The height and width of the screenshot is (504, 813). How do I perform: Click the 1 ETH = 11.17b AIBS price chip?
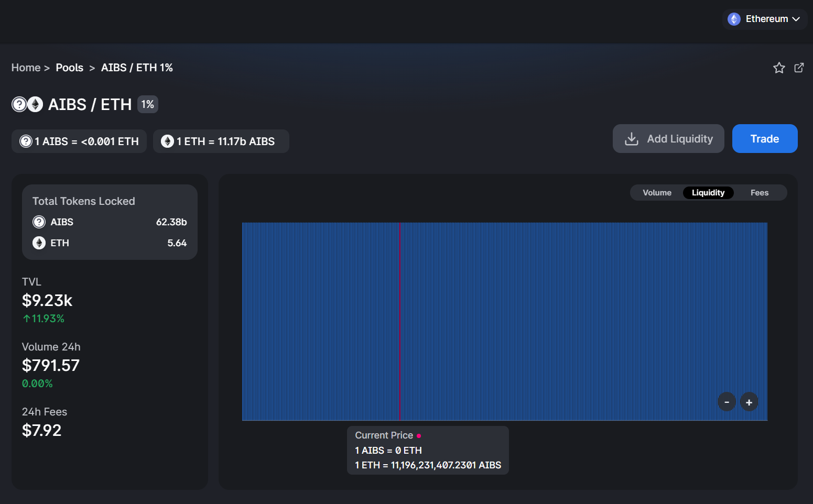221,141
